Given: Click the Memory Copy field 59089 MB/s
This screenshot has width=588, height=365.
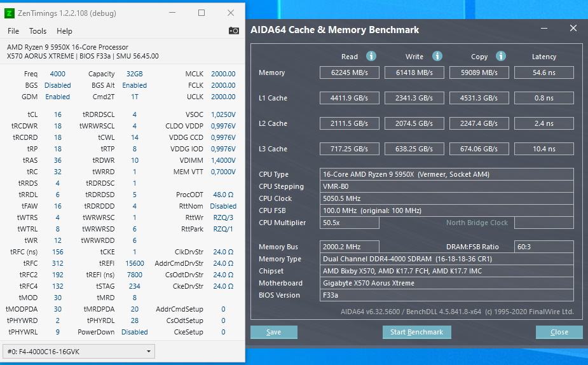Looking at the screenshot, I should pos(479,72).
